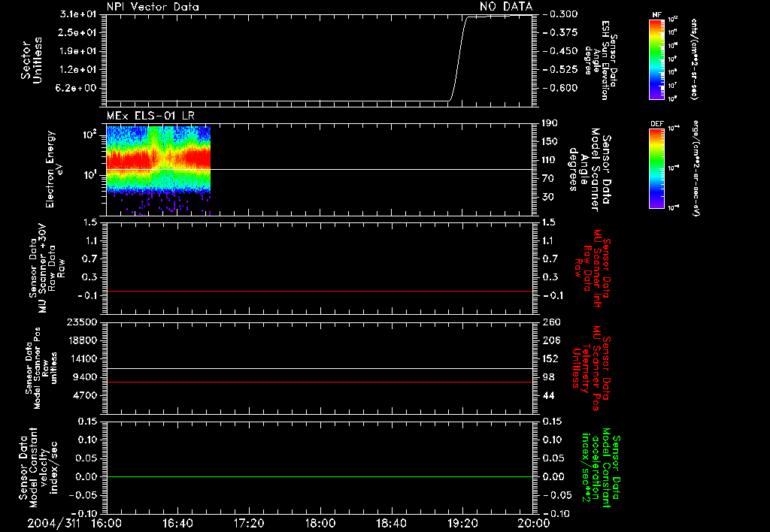Image resolution: width=770 pixels, height=532 pixels.
Task: Click the "-0.375" elevation tick value
Action: pos(561,32)
